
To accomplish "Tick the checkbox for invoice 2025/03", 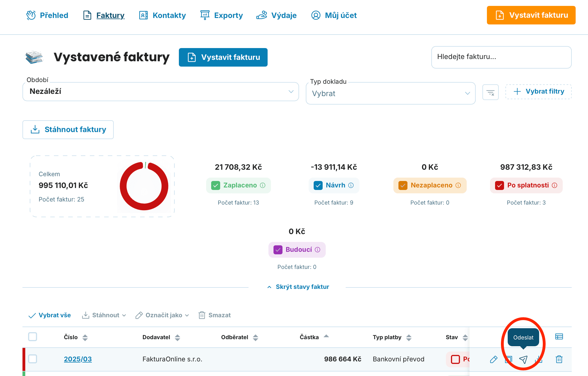I will 33,359.
